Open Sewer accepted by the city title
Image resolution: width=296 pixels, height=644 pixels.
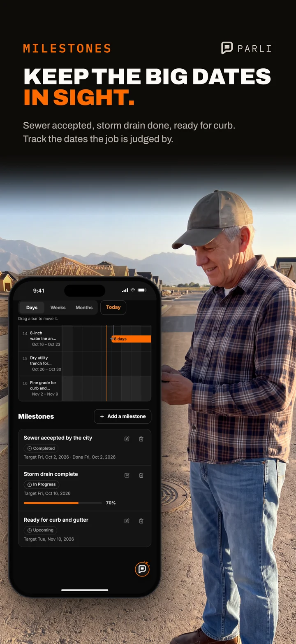(58, 438)
